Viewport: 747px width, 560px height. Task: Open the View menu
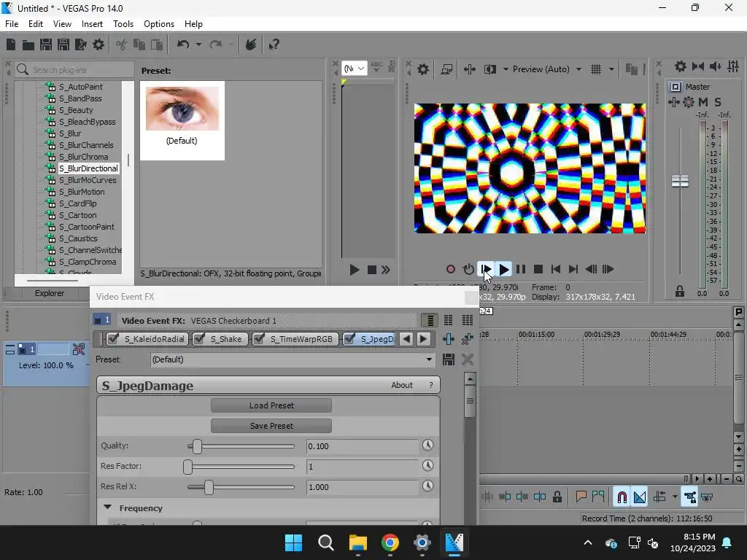tap(63, 24)
